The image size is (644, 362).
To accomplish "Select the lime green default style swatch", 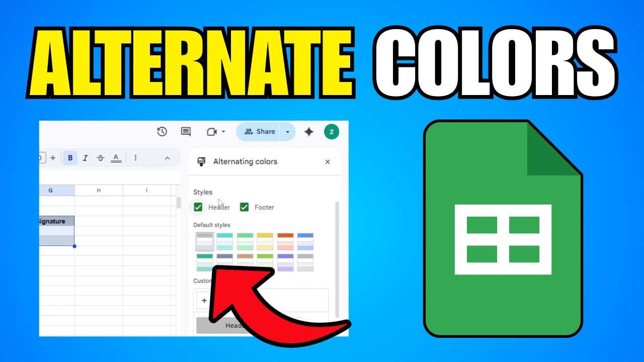I will [x=265, y=262].
